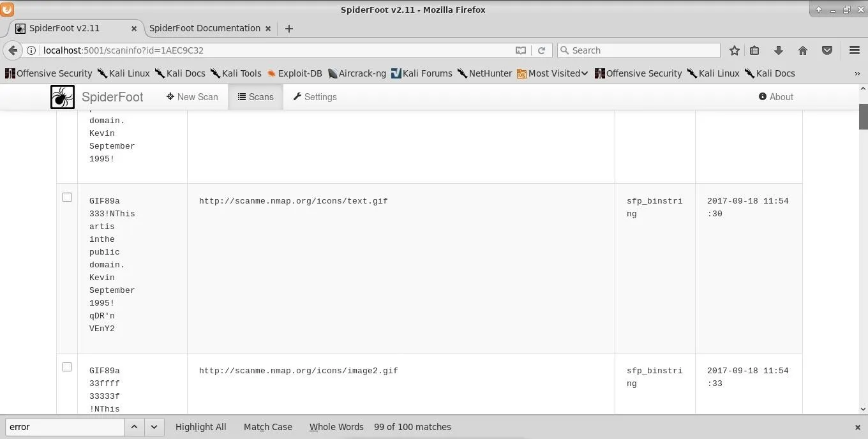
Task: Close the SpiderFoot v2.11 tab
Action: point(134,29)
